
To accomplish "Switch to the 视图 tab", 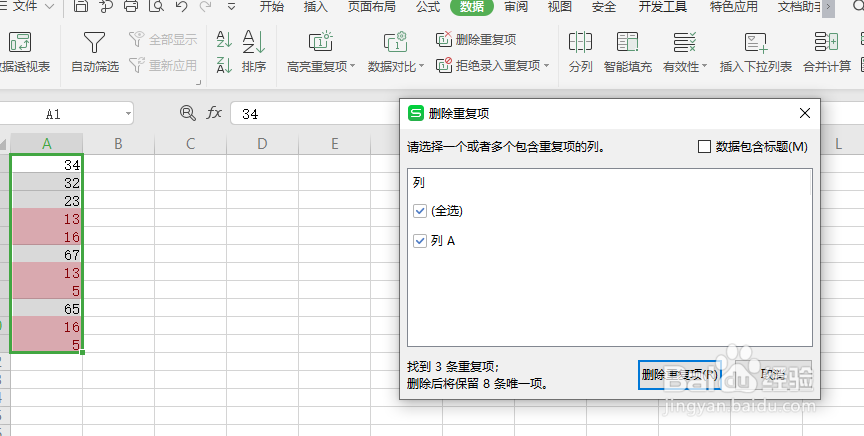I will (560, 7).
